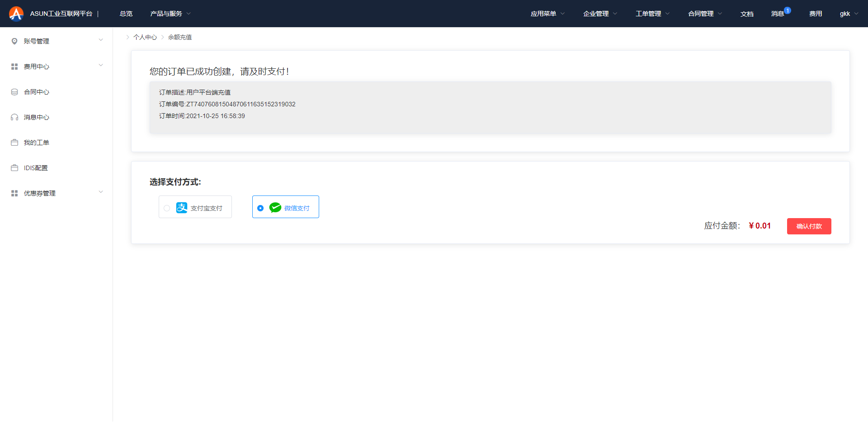
Task: Click the ASUN platform logo icon
Action: (16, 14)
